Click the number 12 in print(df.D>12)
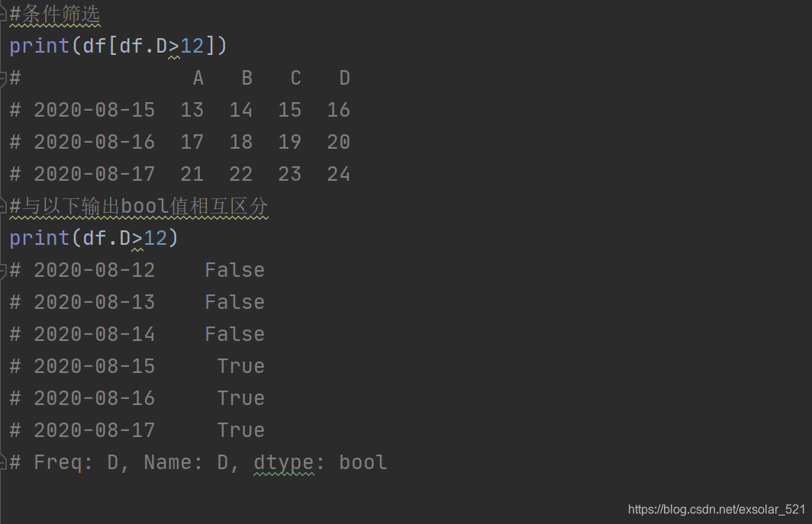 point(156,238)
